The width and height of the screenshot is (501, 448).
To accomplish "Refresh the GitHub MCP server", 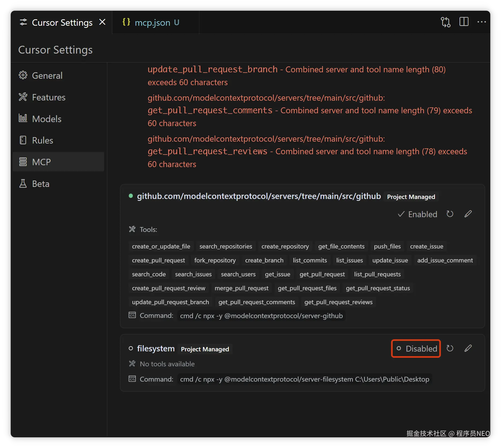I will click(450, 214).
